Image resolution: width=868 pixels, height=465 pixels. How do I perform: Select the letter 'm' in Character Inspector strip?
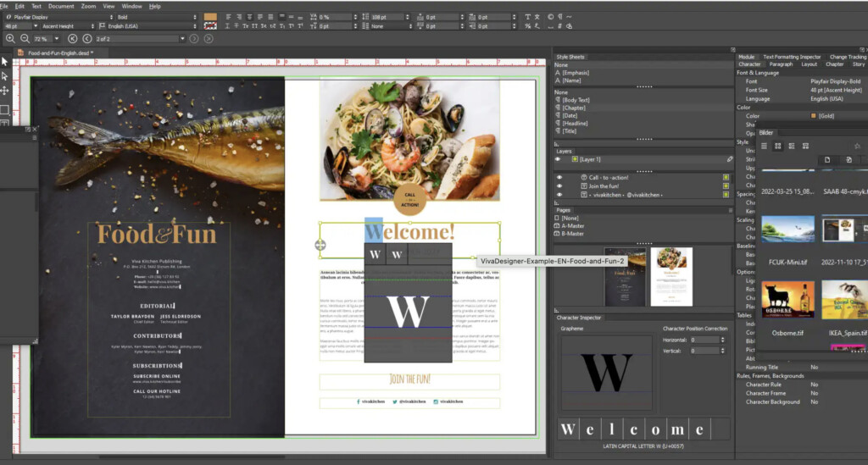(677, 429)
